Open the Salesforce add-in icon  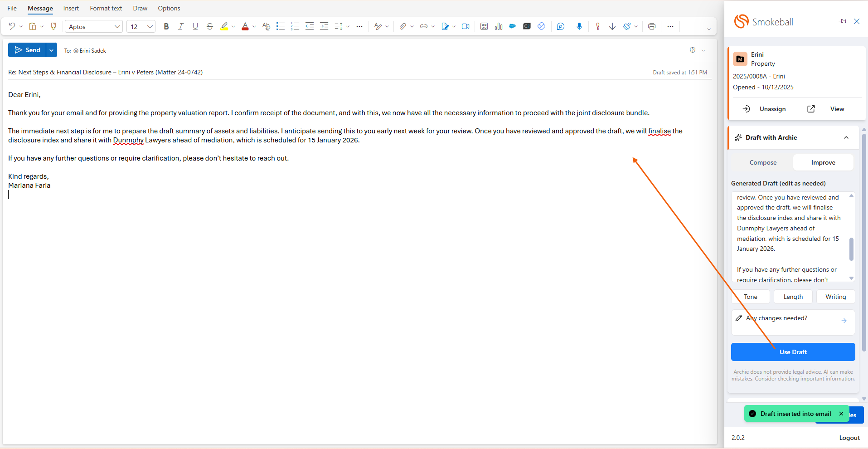click(512, 26)
